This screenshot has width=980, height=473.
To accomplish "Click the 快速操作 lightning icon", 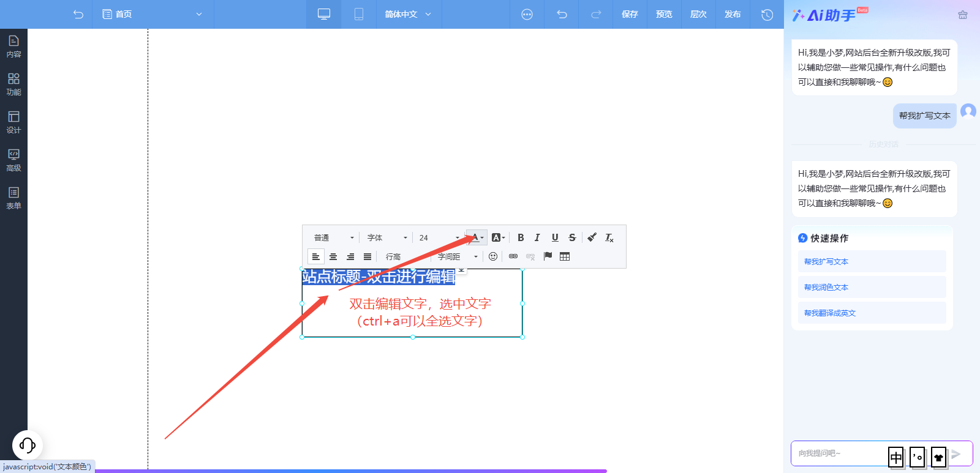I will (x=802, y=238).
